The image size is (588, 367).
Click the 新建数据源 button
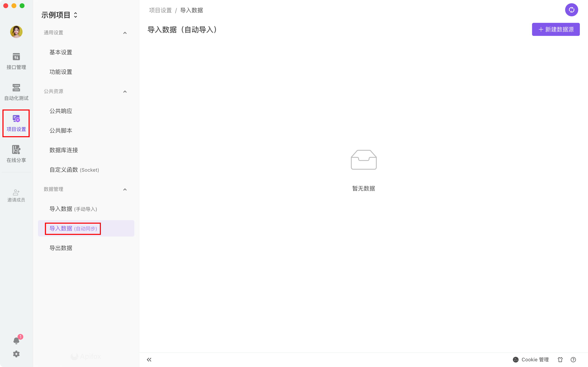[556, 29]
